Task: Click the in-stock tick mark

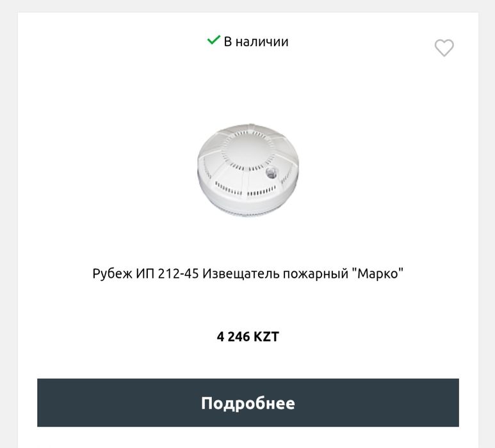Action: tap(213, 41)
